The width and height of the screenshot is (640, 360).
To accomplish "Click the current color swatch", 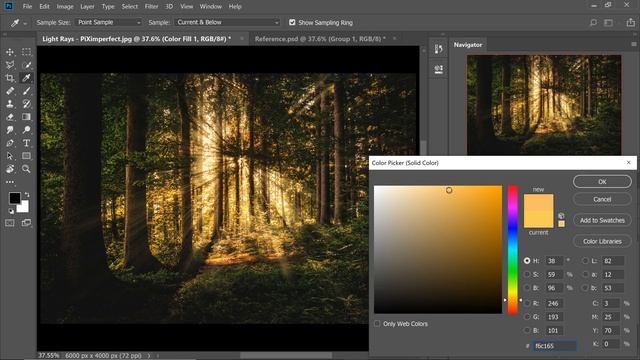I will 539,220.
